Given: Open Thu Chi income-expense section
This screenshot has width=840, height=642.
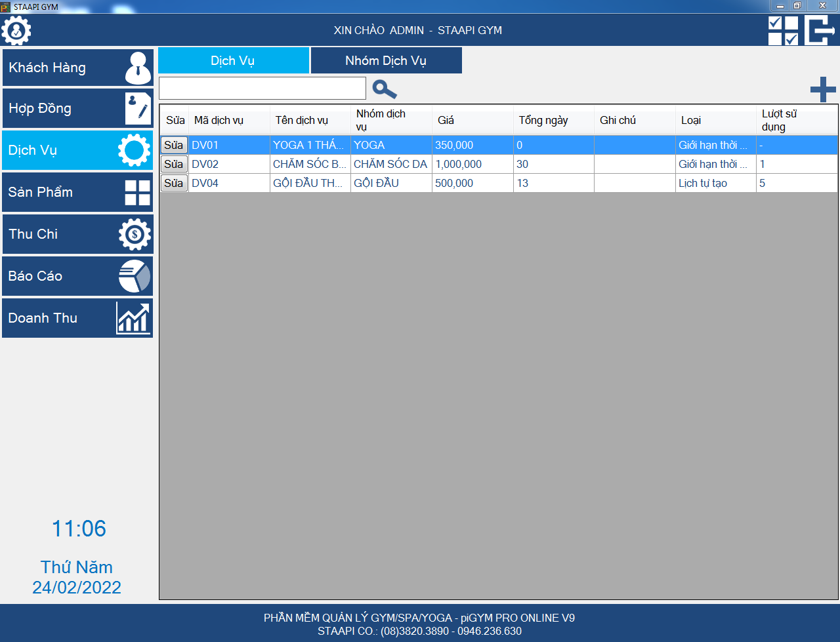Looking at the screenshot, I should point(77,234).
